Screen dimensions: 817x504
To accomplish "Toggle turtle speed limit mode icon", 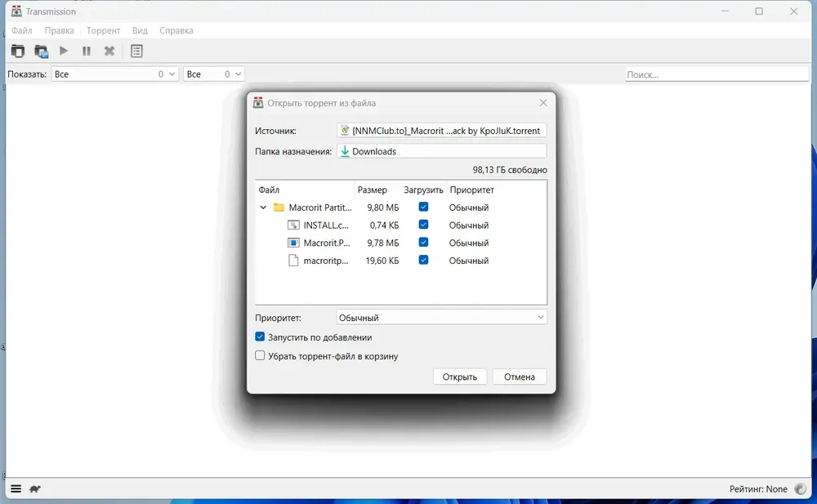I will click(x=35, y=488).
